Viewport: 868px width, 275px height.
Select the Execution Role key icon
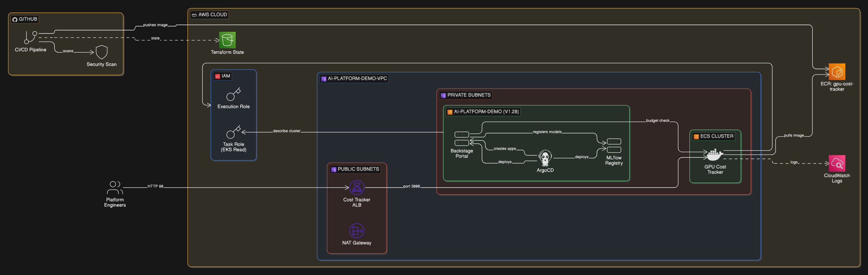coord(234,94)
